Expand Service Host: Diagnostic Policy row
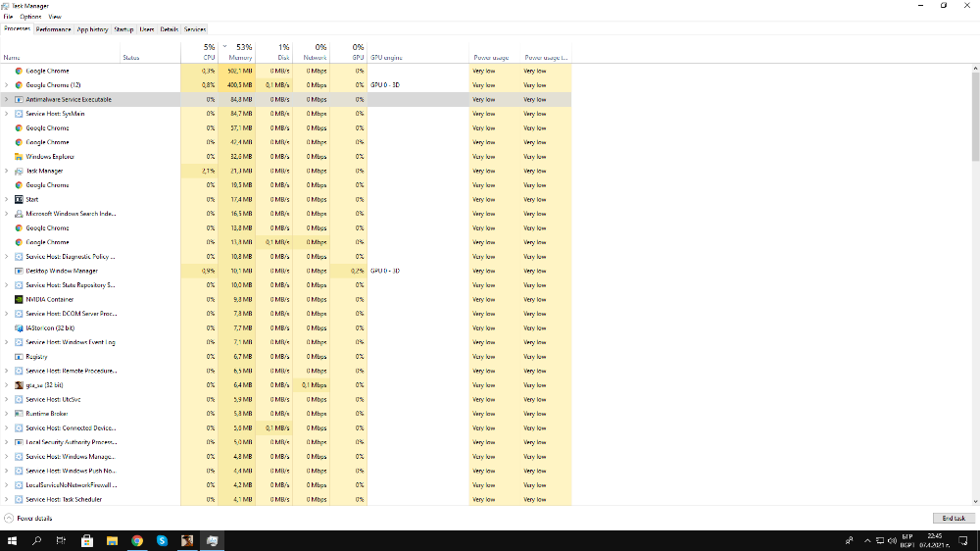The width and height of the screenshot is (980, 551). coord(6,257)
